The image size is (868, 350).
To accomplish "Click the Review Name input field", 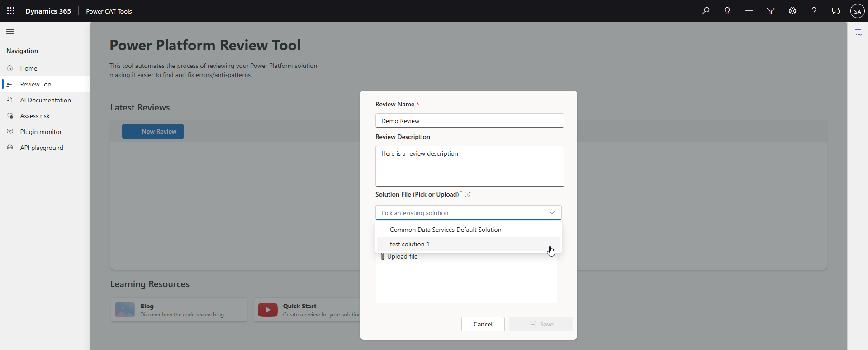I will click(x=470, y=120).
